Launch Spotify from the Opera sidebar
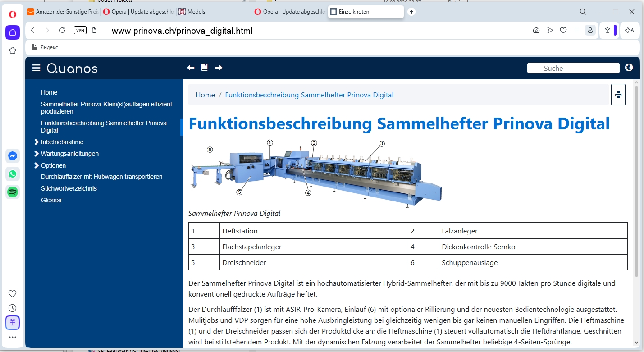 click(x=13, y=192)
